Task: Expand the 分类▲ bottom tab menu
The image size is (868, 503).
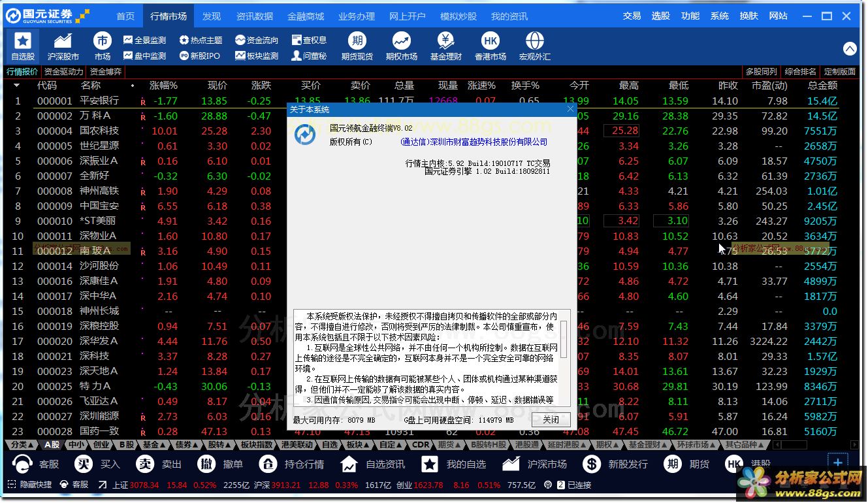Action: pos(22,445)
